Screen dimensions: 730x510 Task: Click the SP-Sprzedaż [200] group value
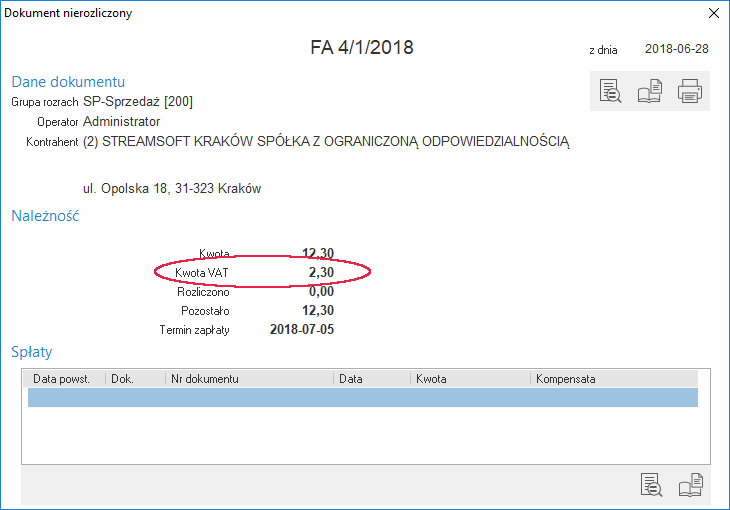click(x=138, y=102)
